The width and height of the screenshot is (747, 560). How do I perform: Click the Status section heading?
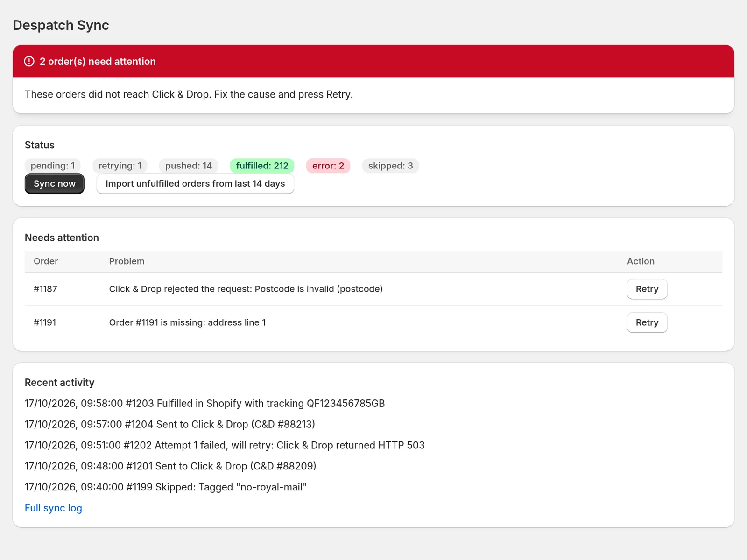coord(40,145)
